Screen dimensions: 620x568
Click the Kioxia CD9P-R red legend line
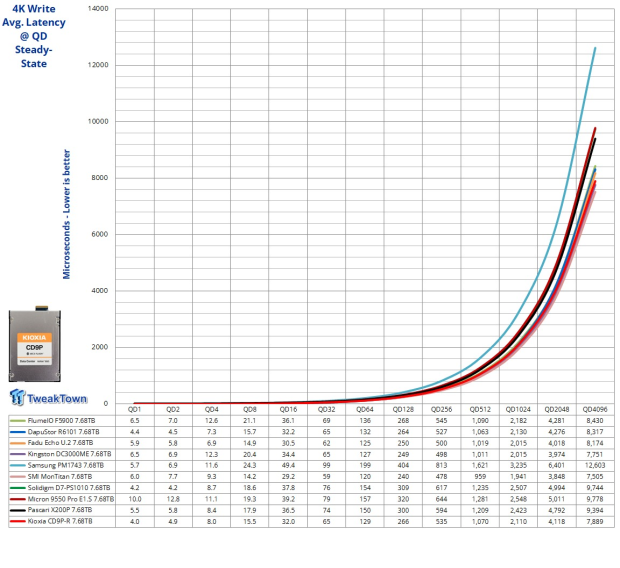(18, 522)
